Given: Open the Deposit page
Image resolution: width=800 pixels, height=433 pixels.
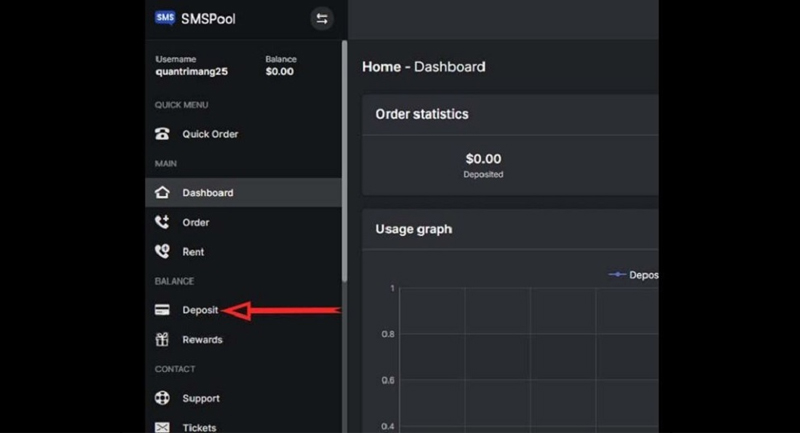Looking at the screenshot, I should [200, 310].
